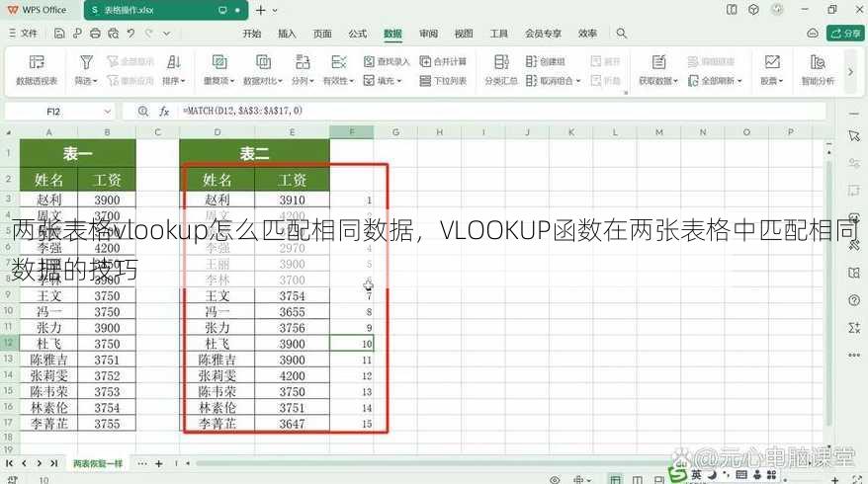Select cell F12 containing 10
The image size is (868, 484).
[352, 344]
